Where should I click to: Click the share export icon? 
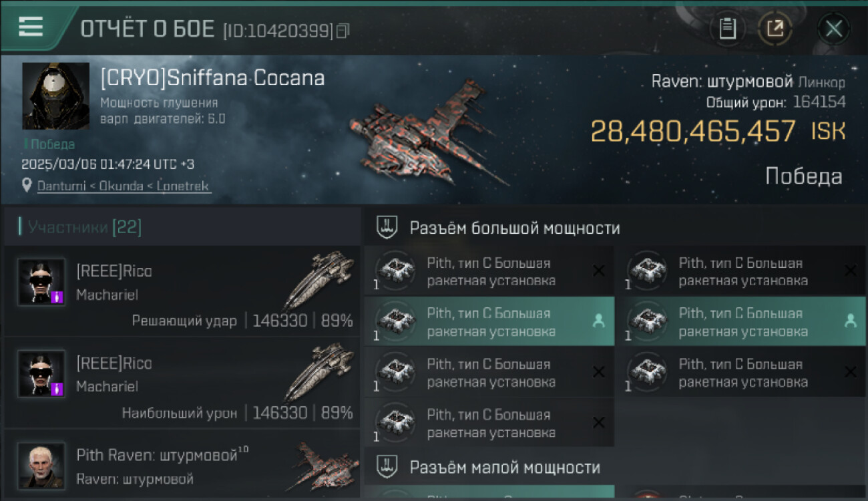coord(775,29)
